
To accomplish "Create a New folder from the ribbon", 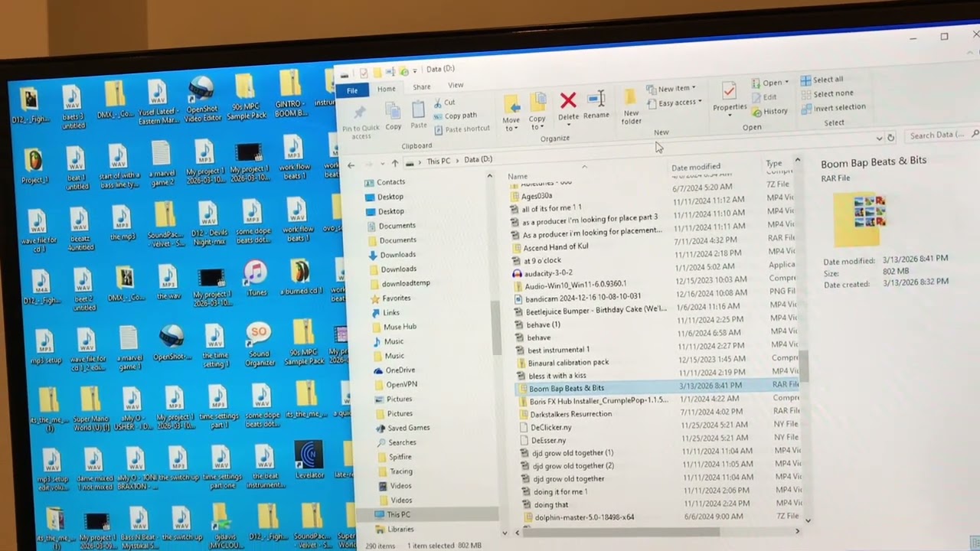I will pyautogui.click(x=631, y=106).
